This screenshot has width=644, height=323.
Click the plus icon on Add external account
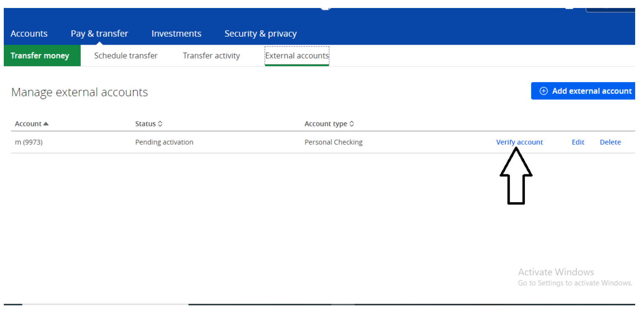coord(543,91)
